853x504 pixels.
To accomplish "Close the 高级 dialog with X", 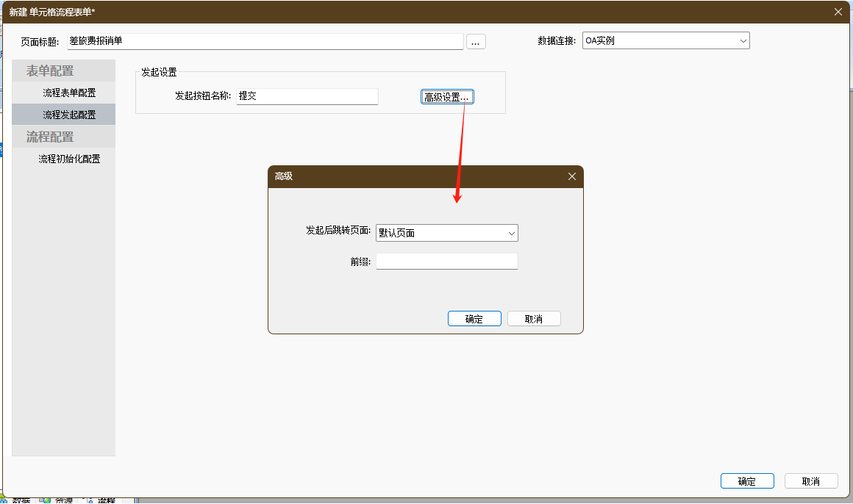I will tap(572, 176).
